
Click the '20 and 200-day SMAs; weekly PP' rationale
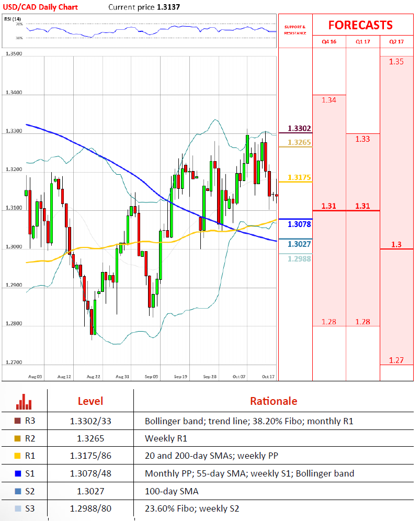[211, 456]
